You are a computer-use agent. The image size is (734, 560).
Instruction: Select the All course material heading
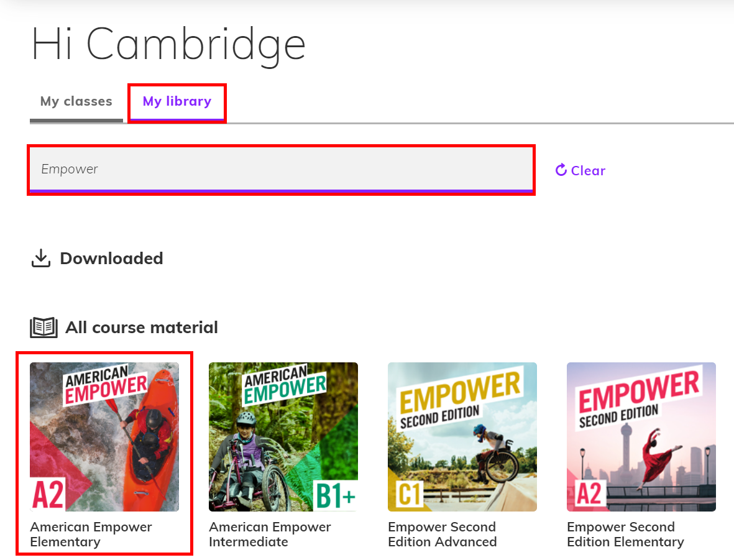(x=141, y=328)
